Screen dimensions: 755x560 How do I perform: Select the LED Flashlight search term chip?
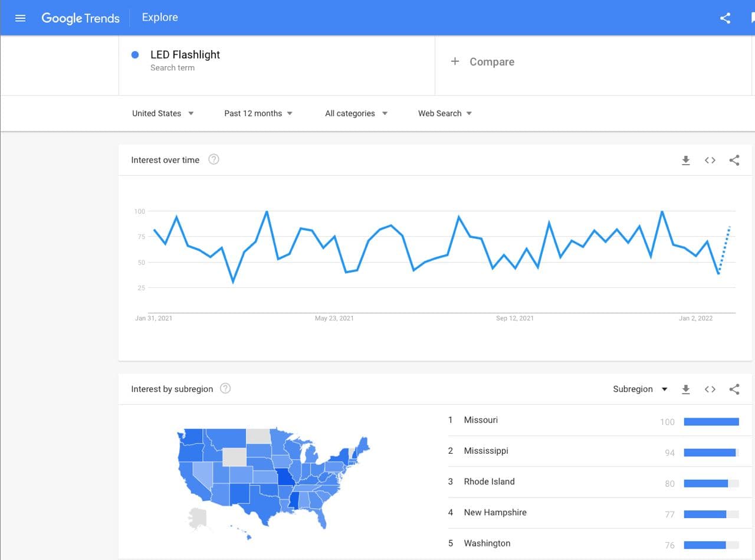[x=185, y=54]
